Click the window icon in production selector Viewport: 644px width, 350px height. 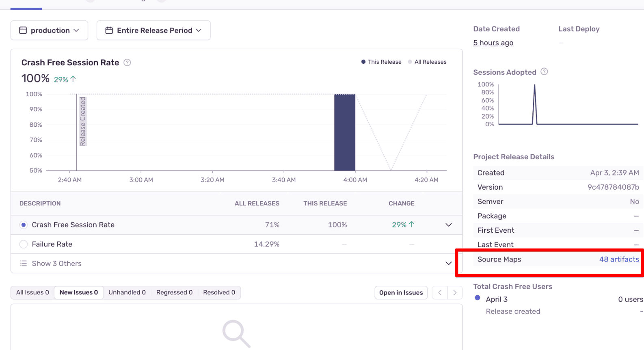coord(23,30)
